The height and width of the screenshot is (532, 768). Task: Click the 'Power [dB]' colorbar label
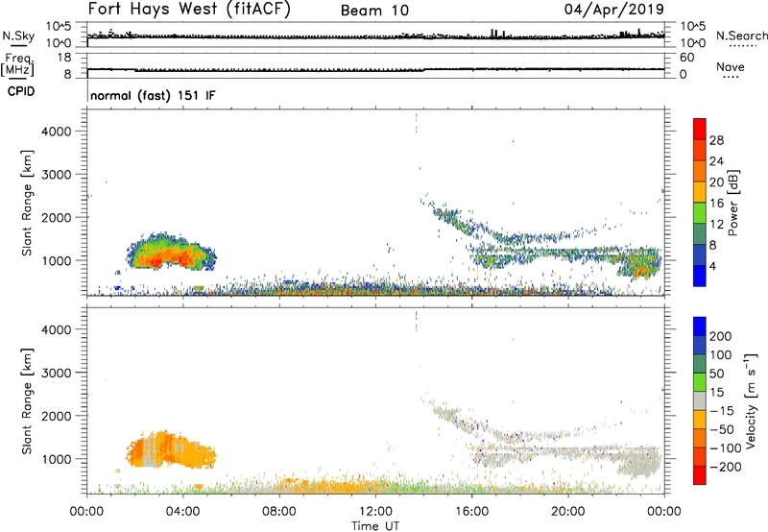[x=732, y=203]
